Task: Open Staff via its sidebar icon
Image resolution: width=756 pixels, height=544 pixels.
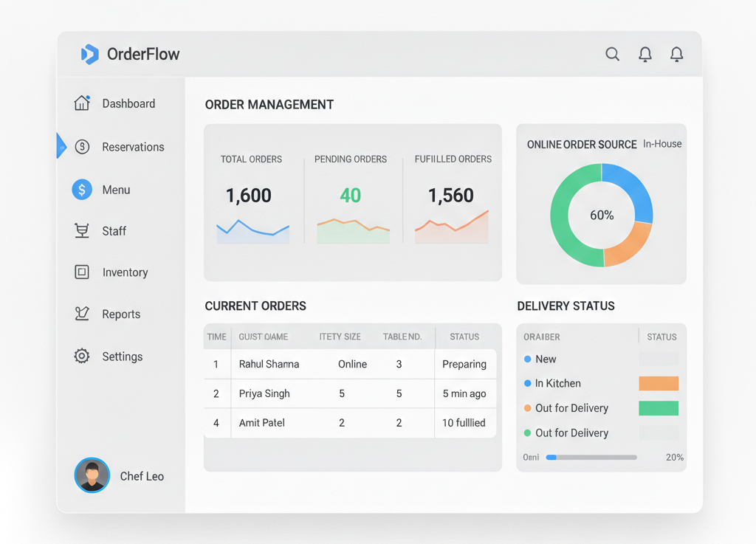Action: (x=81, y=231)
